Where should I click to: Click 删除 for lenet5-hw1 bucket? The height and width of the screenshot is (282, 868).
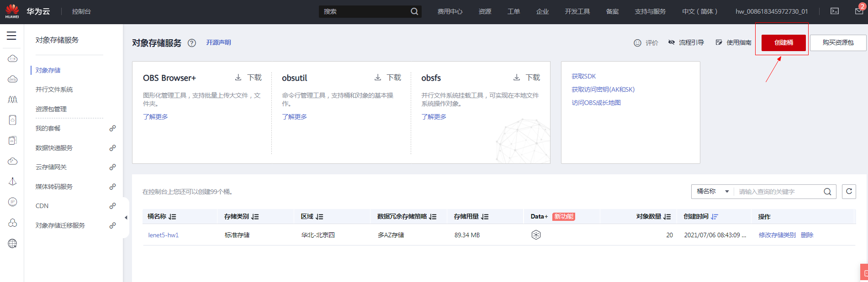pos(807,235)
